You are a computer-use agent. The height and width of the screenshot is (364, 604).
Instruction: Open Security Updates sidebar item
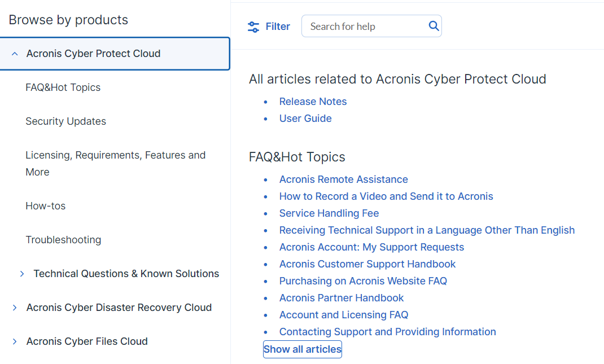coord(65,121)
